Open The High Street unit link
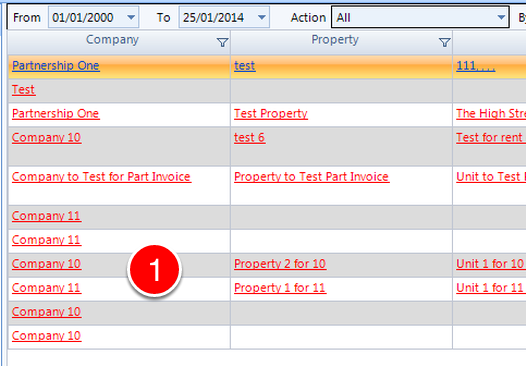 pyautogui.click(x=491, y=113)
